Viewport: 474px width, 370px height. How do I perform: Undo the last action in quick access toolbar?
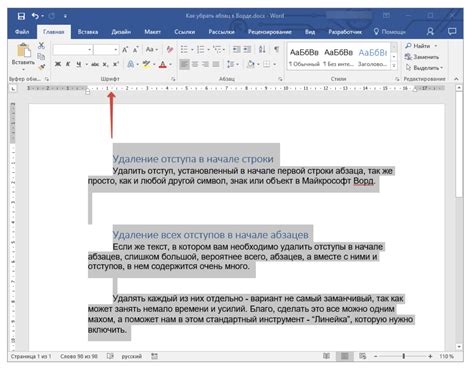point(35,16)
